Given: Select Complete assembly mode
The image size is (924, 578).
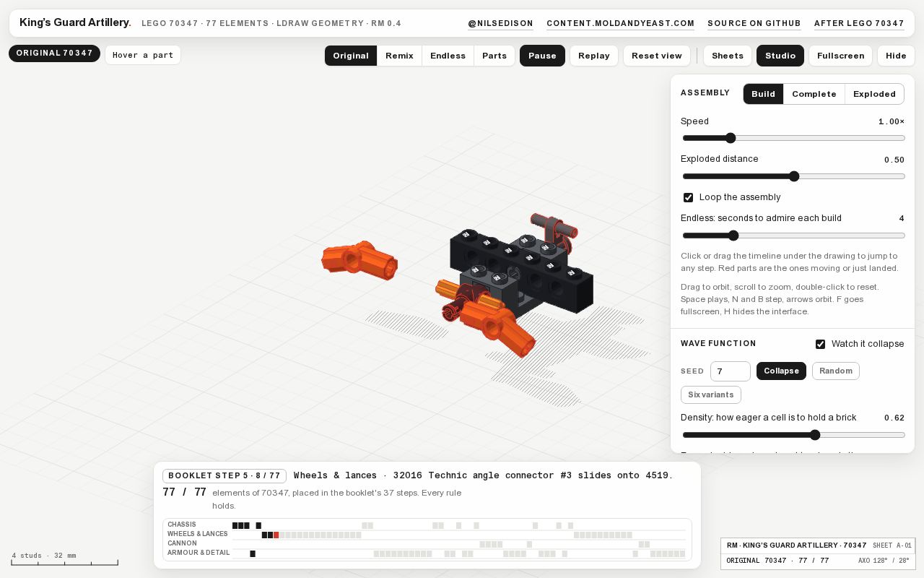Looking at the screenshot, I should pos(814,94).
